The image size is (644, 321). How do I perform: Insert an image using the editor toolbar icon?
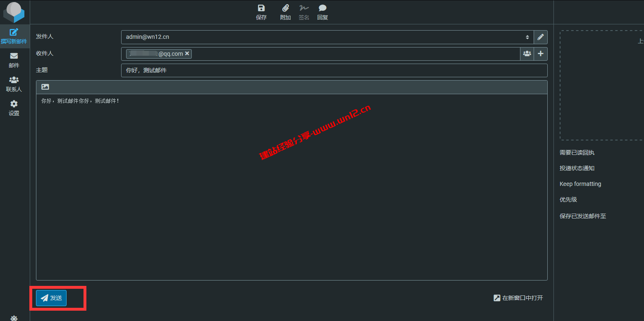[45, 86]
